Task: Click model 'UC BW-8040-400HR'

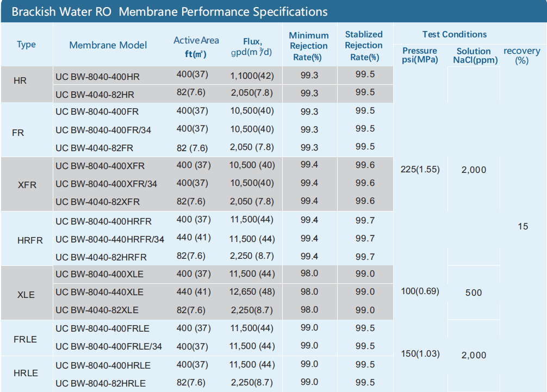Action: pos(97,77)
